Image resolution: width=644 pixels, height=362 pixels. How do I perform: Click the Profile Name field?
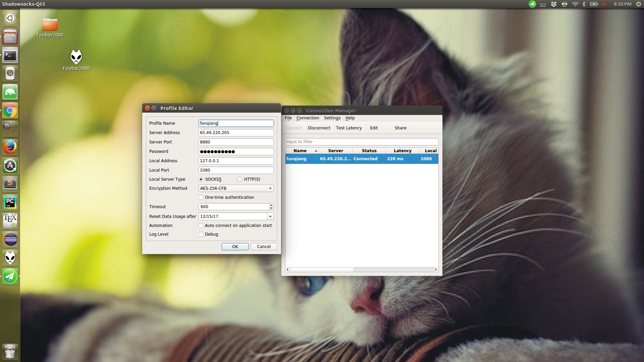click(236, 123)
